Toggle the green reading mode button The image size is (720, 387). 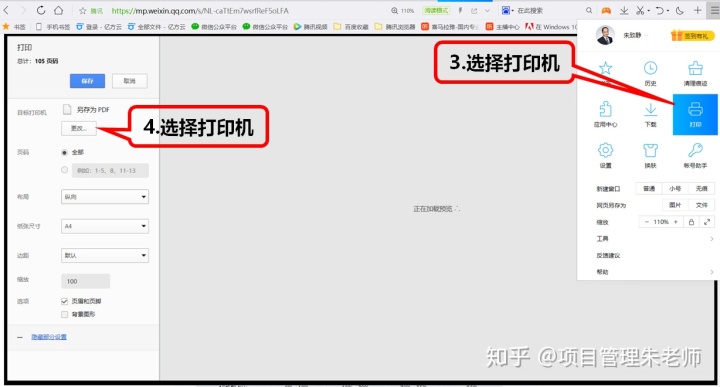click(436, 10)
